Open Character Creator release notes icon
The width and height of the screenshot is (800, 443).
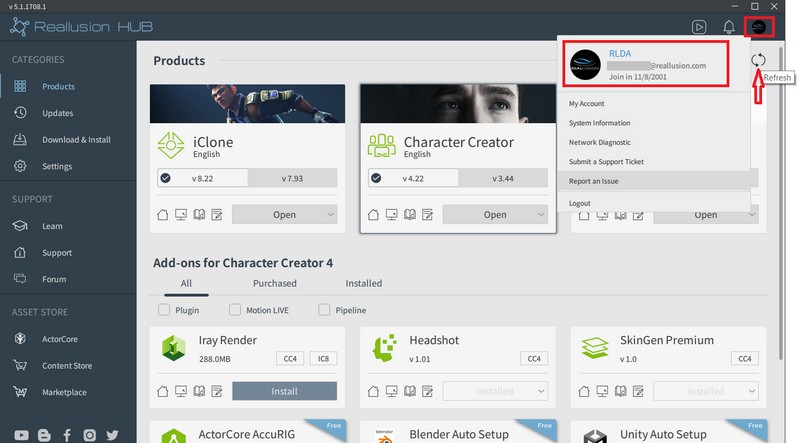(428, 215)
